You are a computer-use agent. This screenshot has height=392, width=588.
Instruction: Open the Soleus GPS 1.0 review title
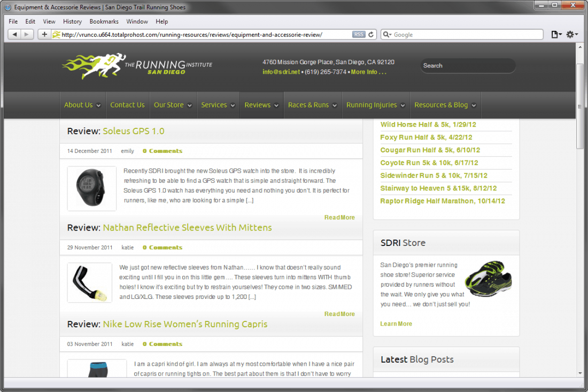pos(134,131)
